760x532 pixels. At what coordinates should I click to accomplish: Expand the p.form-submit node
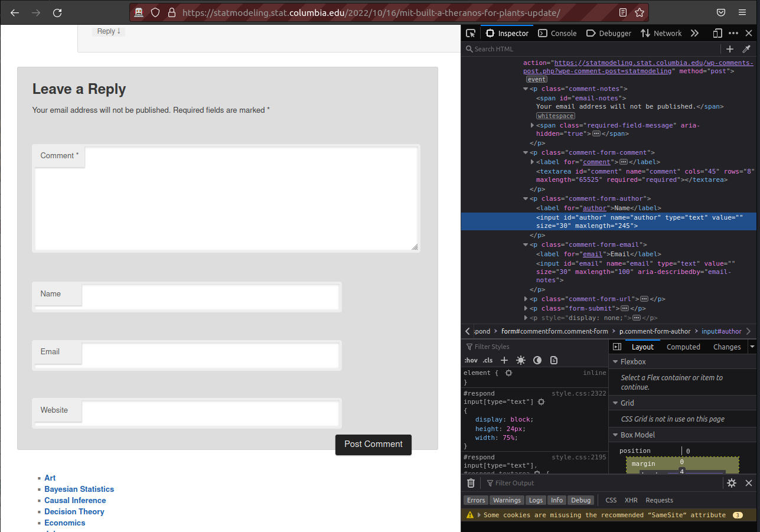tap(526, 309)
